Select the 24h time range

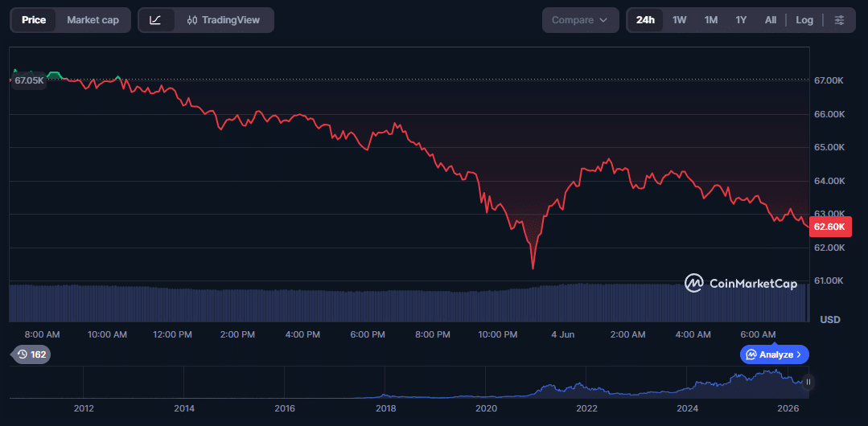pos(645,20)
